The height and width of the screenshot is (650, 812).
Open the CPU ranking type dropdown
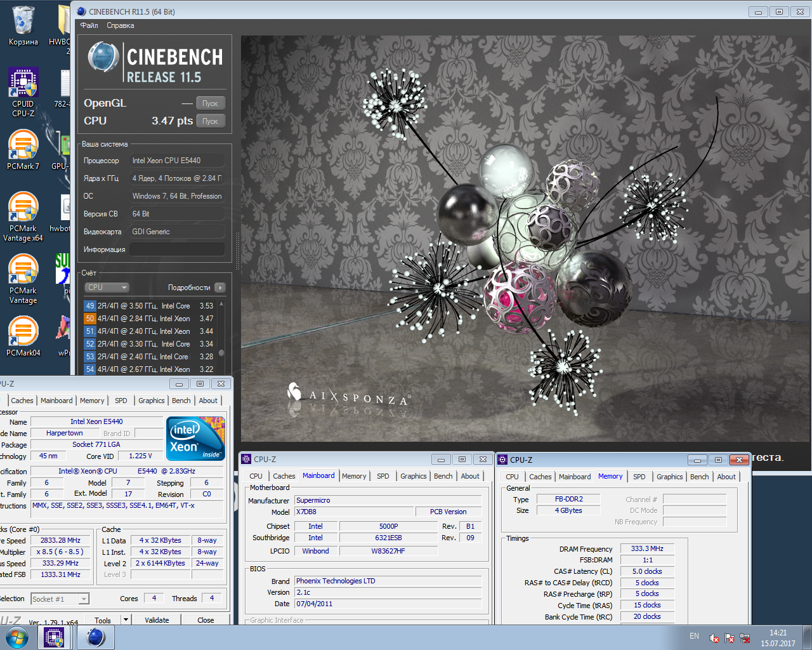pyautogui.click(x=107, y=288)
